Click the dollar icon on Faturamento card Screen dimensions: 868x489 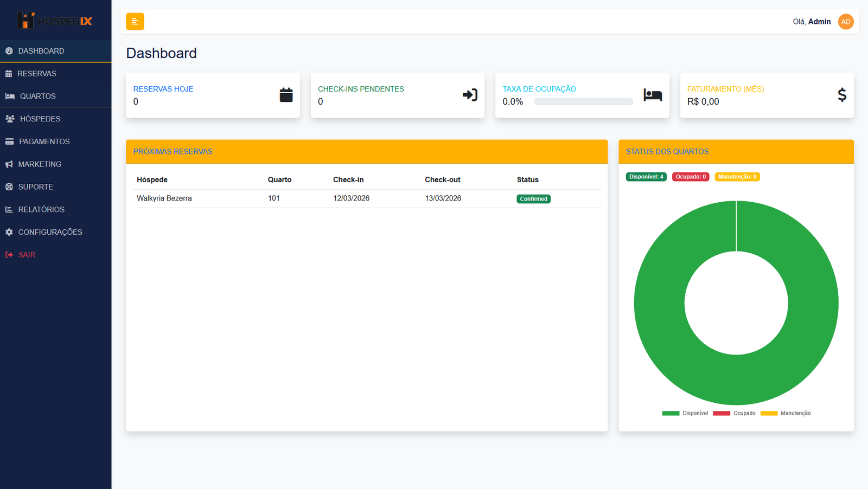point(842,95)
